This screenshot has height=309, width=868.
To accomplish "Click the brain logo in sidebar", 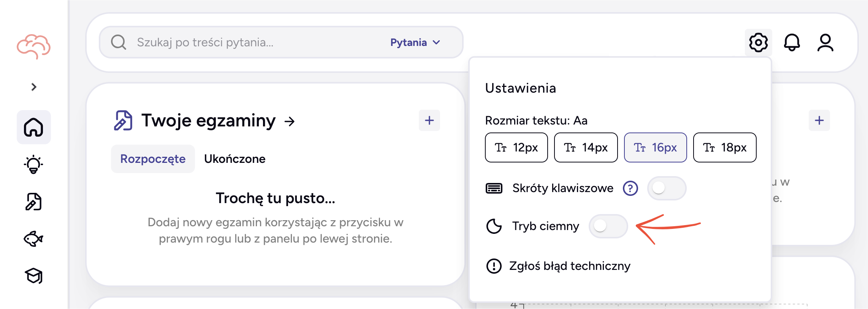I will click(33, 46).
